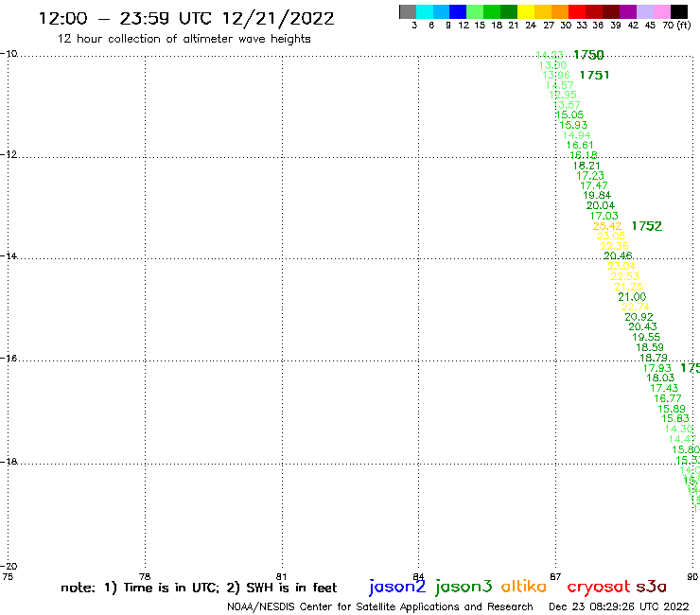The image size is (700, 615).
Task: Pick the purple 42 ft legend swatch
Action: tap(628, 11)
